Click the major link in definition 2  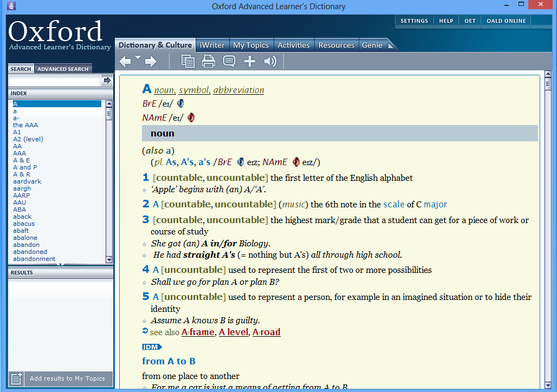pos(435,205)
